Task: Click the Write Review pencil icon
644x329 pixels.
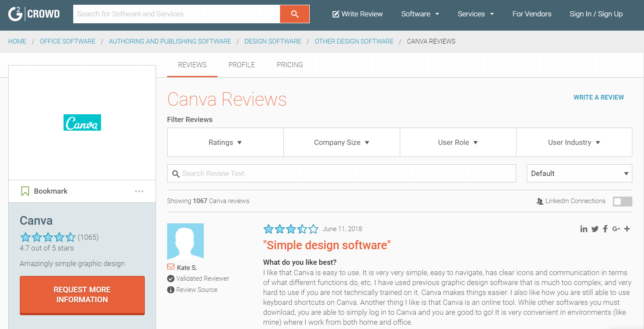Action: coord(336,14)
